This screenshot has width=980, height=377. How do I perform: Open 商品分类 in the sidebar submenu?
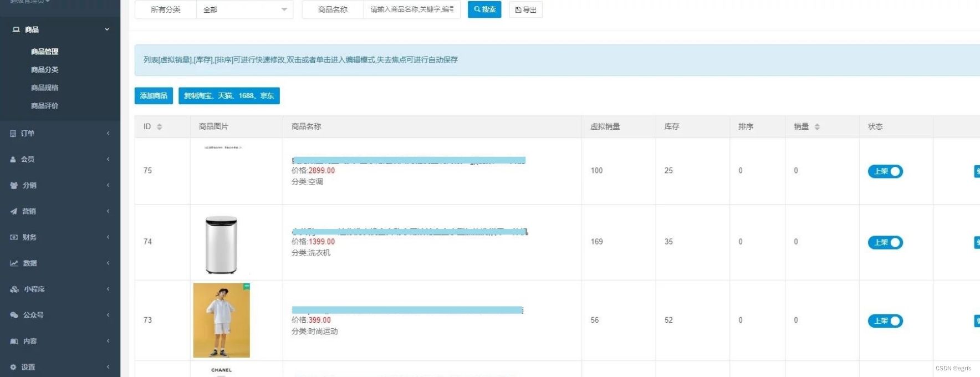[44, 70]
